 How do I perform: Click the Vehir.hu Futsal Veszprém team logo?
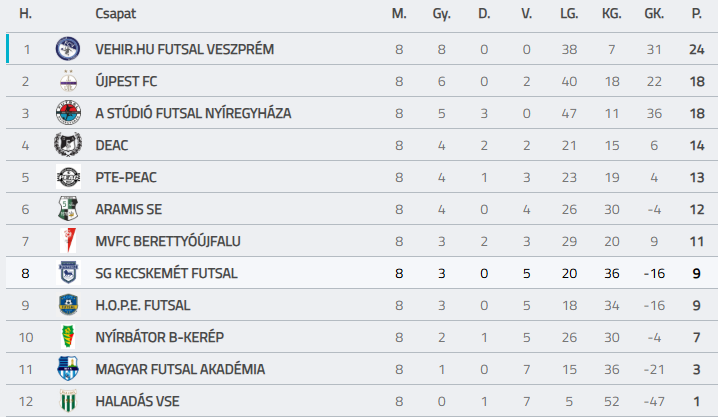tap(67, 49)
